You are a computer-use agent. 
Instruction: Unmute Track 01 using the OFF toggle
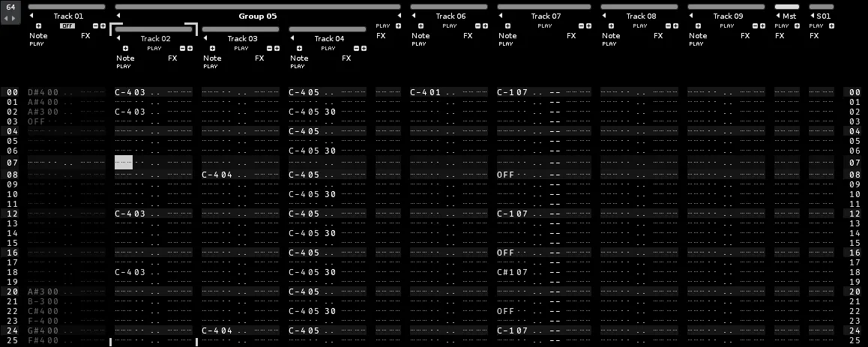click(x=67, y=25)
